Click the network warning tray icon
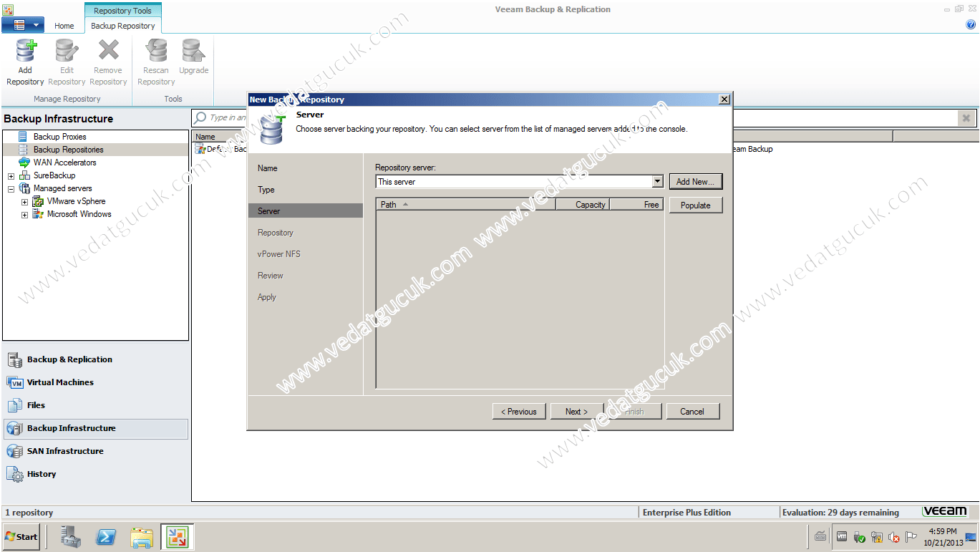Screen dimensions: 980x552 pos(877,537)
